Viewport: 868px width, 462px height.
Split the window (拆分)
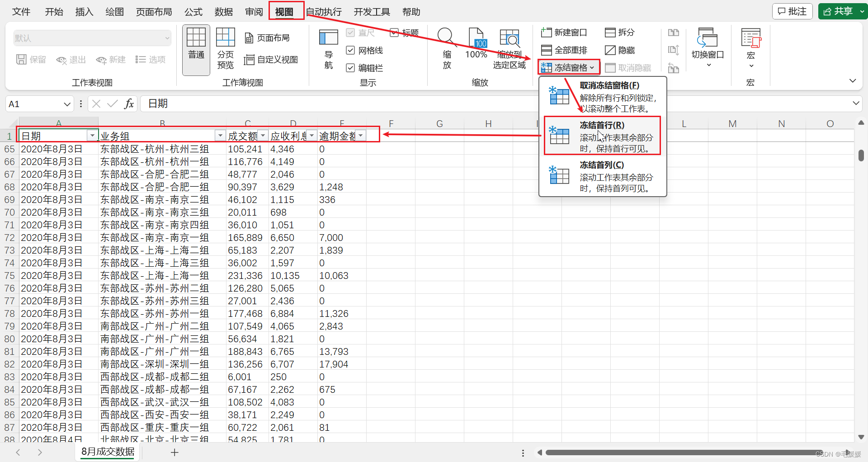point(620,33)
